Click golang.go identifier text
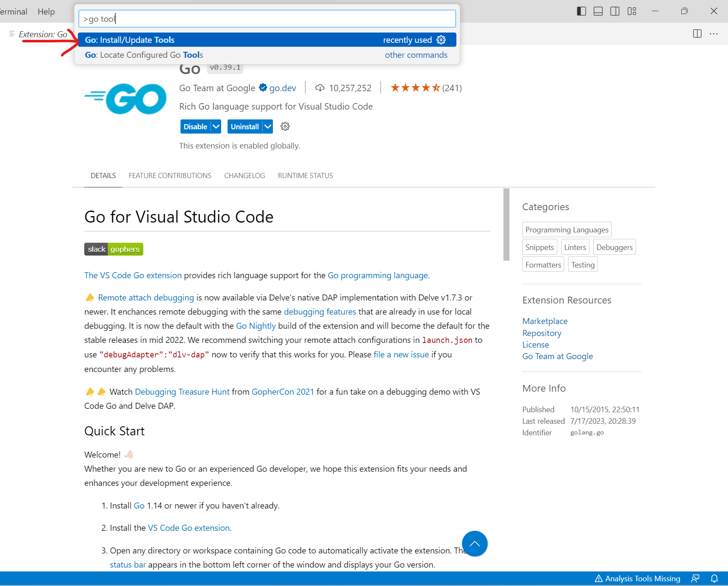 (x=587, y=432)
